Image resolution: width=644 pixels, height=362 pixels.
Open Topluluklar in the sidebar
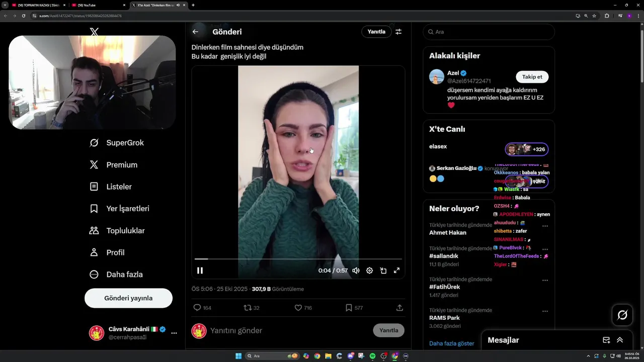[x=117, y=231]
